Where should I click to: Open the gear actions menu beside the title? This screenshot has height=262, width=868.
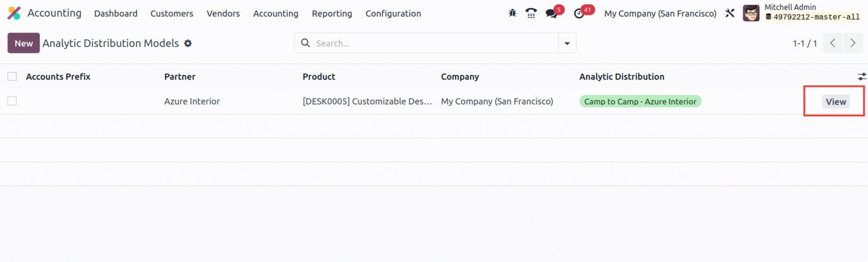[188, 43]
